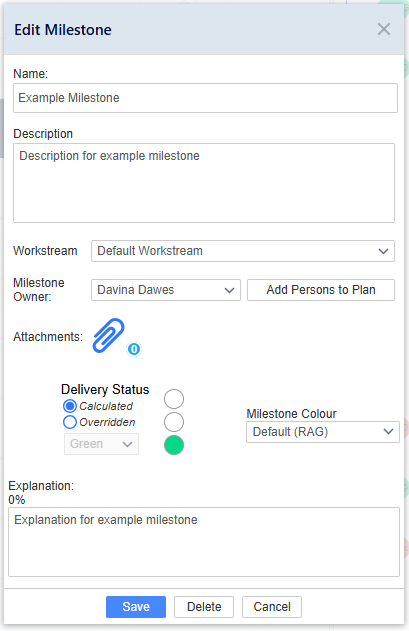Expand the Milestone Colour Default (RAG) dropdown
Image resolution: width=409 pixels, height=631 pixels.
323,432
